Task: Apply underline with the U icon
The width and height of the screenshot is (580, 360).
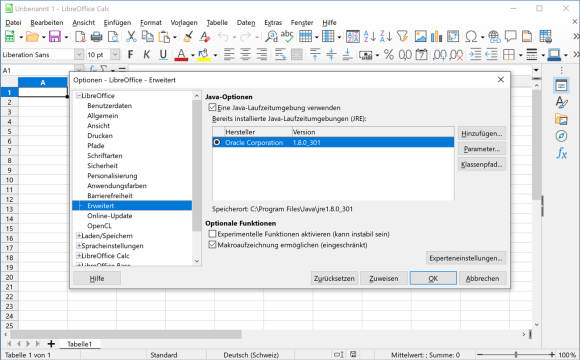Action: click(163, 55)
